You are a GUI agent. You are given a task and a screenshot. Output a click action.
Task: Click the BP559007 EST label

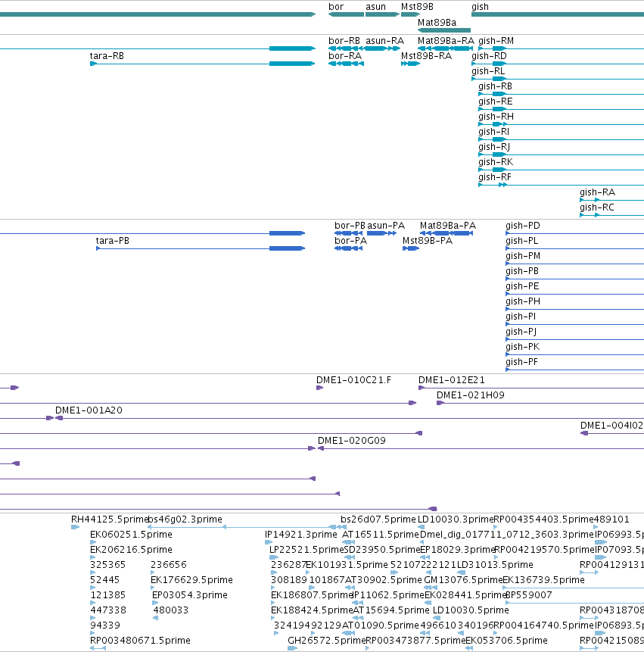point(529,595)
